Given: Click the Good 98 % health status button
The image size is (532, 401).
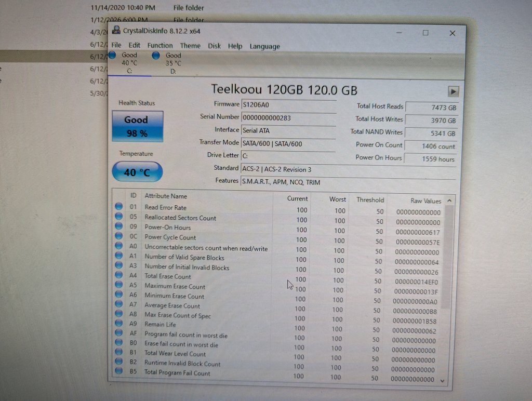Looking at the screenshot, I should [x=137, y=126].
